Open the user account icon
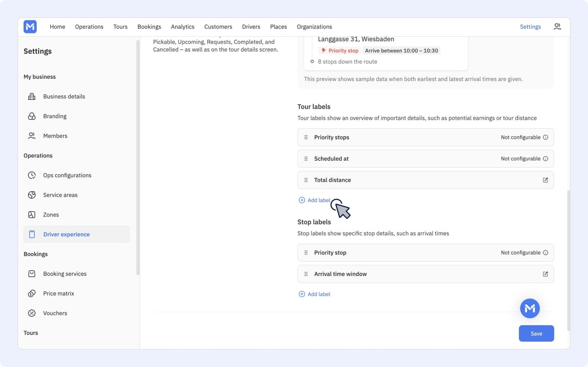 pyautogui.click(x=557, y=27)
